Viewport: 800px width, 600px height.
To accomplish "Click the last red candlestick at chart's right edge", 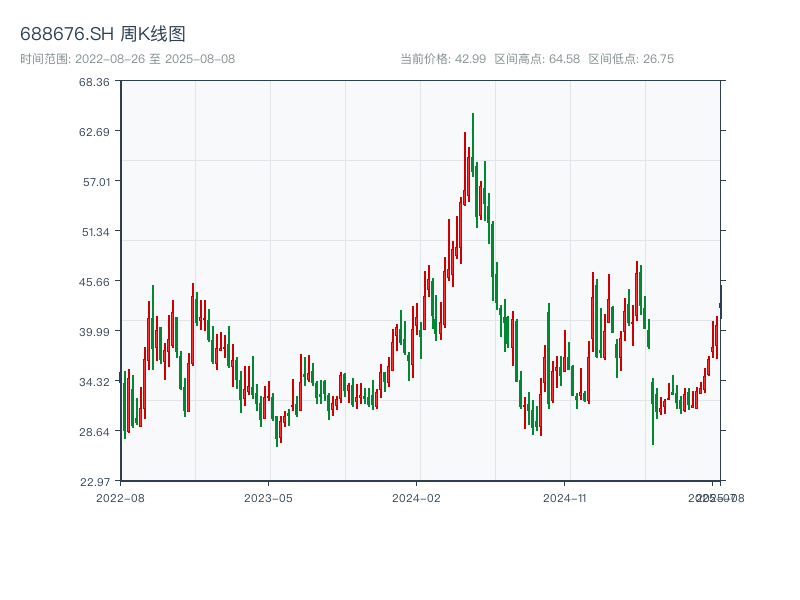I will click(x=721, y=302).
